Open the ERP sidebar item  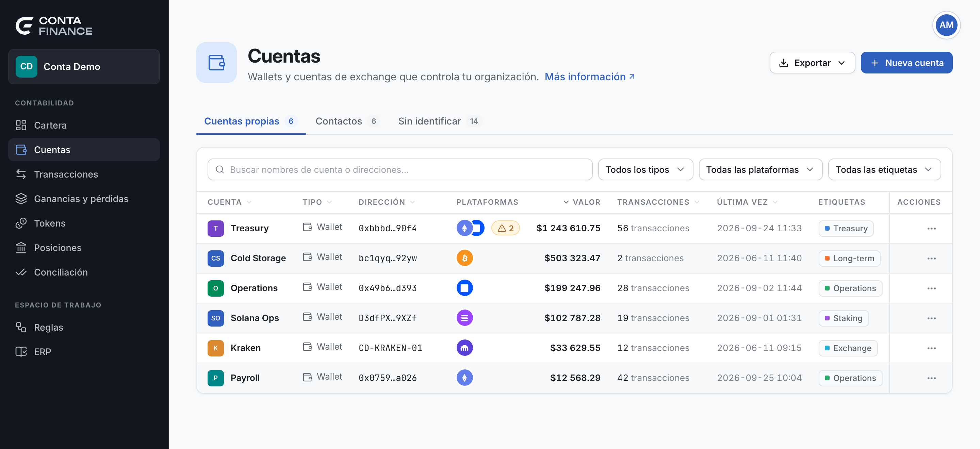[84, 352]
